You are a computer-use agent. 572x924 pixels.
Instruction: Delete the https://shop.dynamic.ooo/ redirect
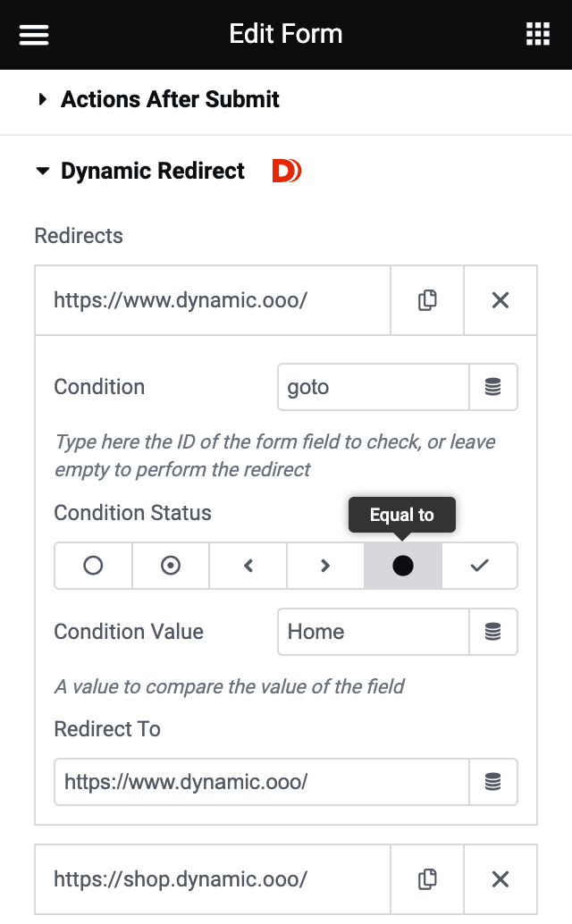[500, 879]
